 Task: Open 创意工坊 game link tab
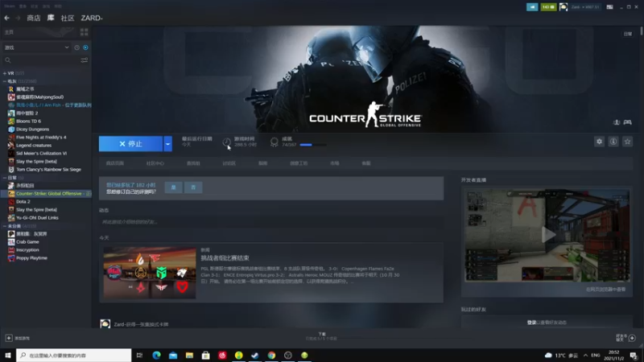pos(299,163)
